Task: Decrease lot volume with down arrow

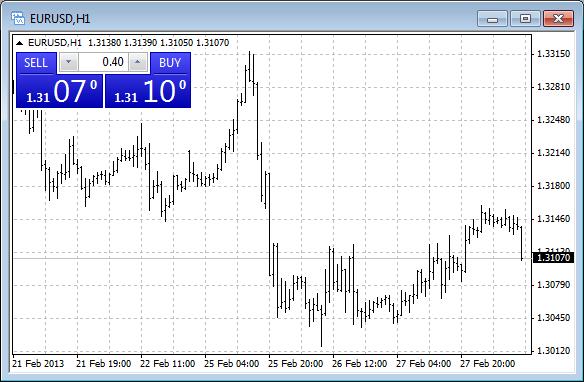Action: pyautogui.click(x=69, y=61)
